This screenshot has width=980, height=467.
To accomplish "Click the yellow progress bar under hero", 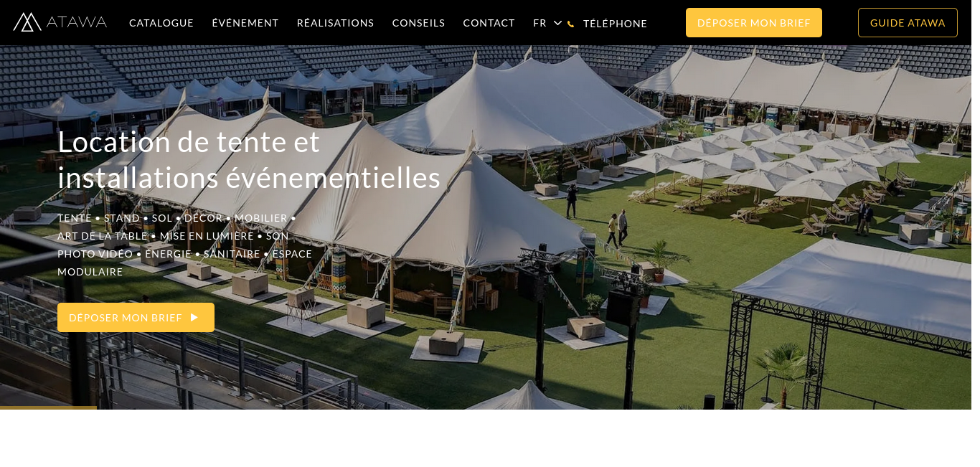I will 48,407.
